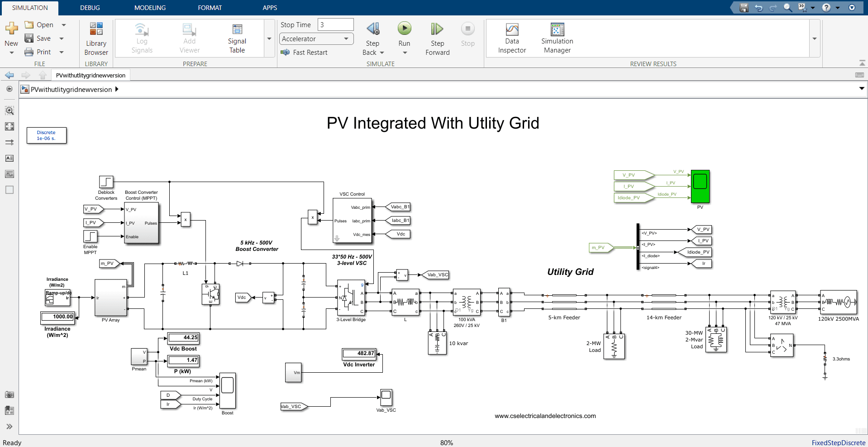The image size is (868, 447).
Task: Toggle the Fast Restart option
Action: (304, 53)
